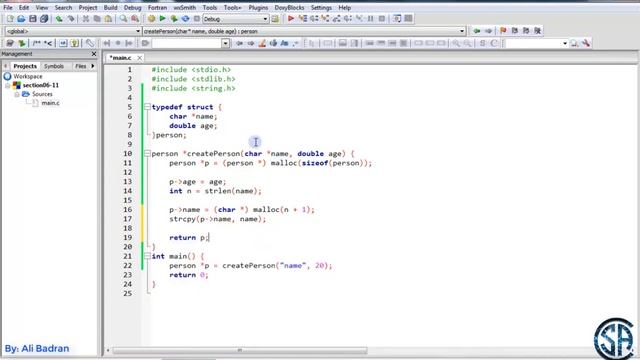Click the Find magnifier icon
Image resolution: width=640 pixels, height=360 pixels.
coord(123,19)
